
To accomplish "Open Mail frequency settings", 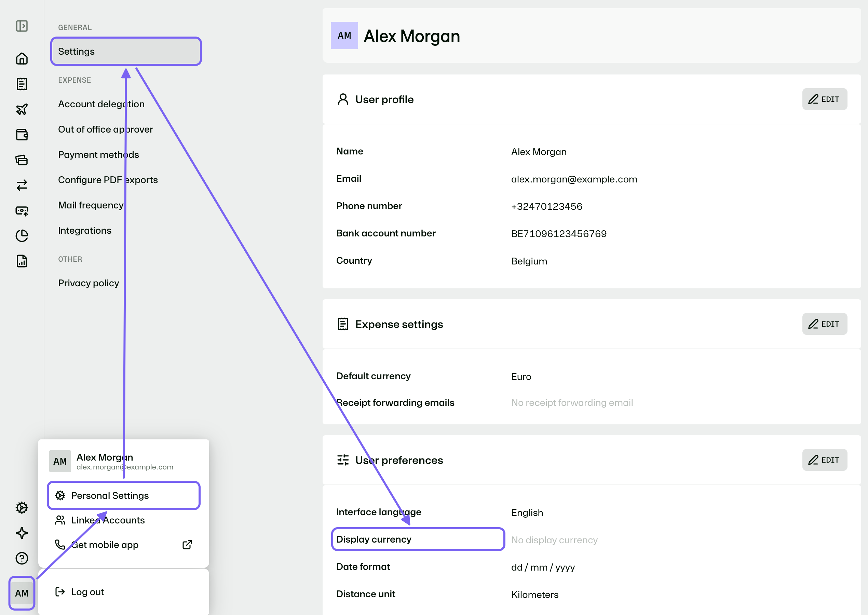I will click(91, 205).
